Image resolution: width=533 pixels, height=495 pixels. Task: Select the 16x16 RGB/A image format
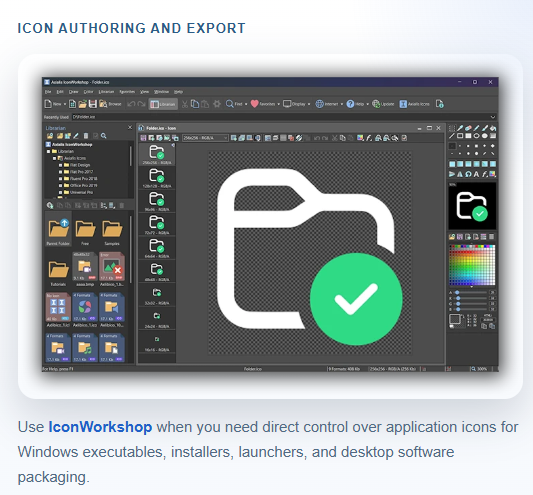(157, 342)
